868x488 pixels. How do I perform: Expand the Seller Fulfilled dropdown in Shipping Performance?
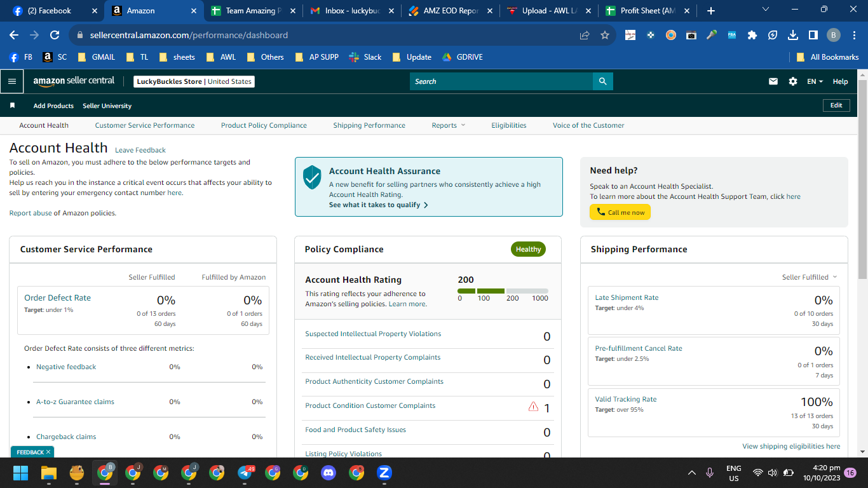pyautogui.click(x=810, y=277)
